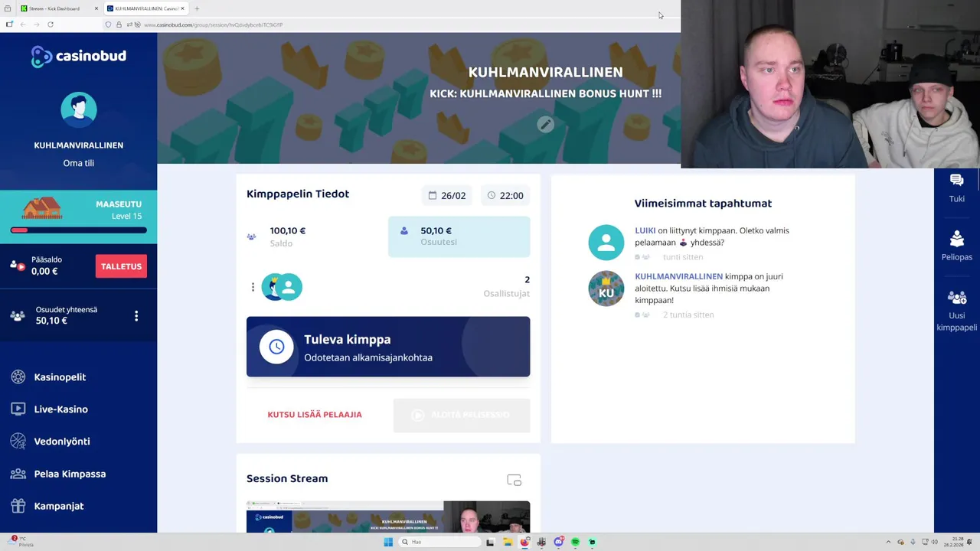Screen dimensions: 980x551
Task: Open the KUHLMANVIRALLINEN profile avatar
Action: click(79, 109)
